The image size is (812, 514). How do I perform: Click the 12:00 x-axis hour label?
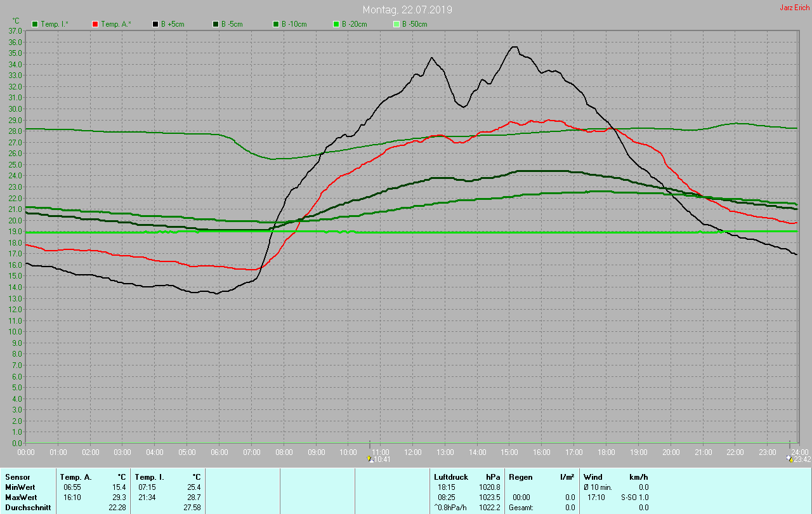tap(413, 451)
